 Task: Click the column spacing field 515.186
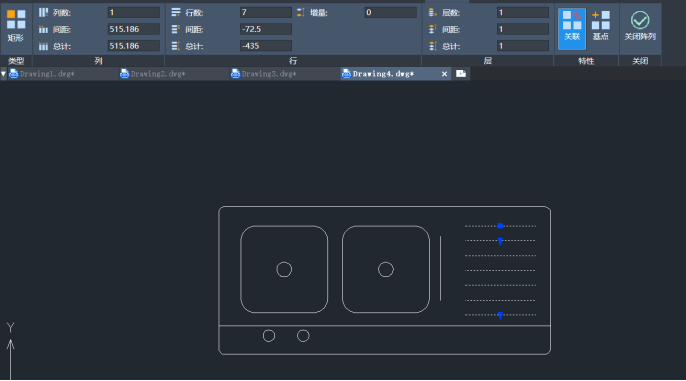tap(133, 29)
